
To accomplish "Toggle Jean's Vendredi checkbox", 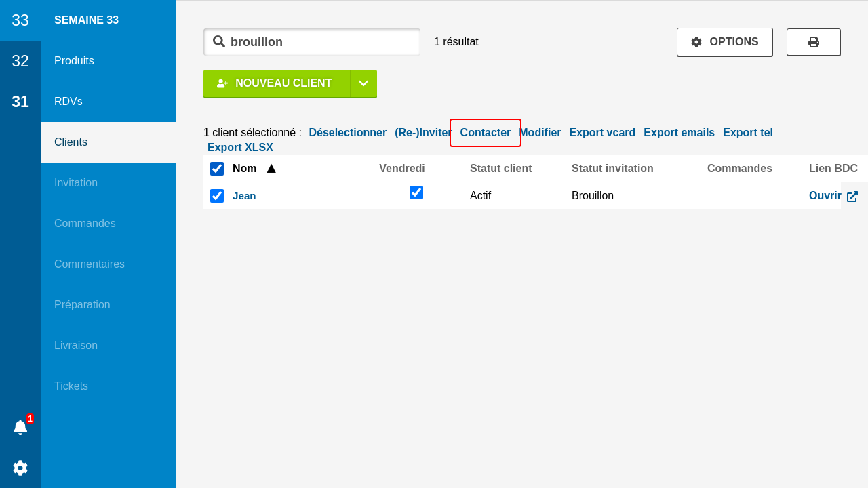I will tap(416, 192).
